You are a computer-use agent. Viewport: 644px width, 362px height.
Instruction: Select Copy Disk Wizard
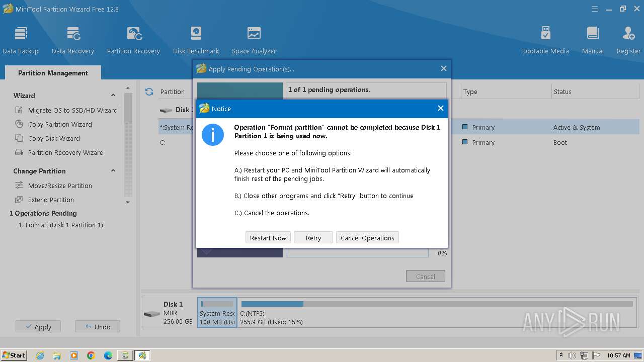(54, 138)
